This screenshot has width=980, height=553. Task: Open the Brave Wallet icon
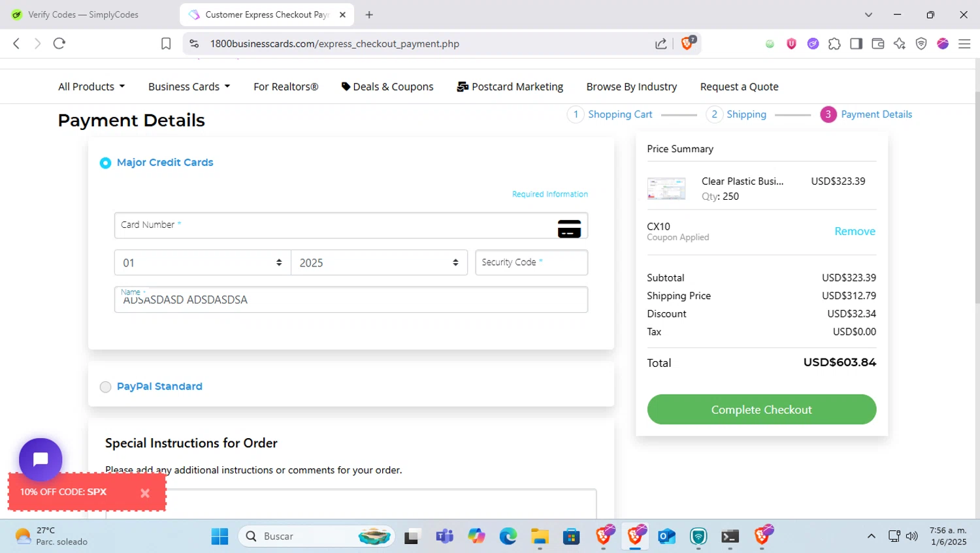[878, 44]
